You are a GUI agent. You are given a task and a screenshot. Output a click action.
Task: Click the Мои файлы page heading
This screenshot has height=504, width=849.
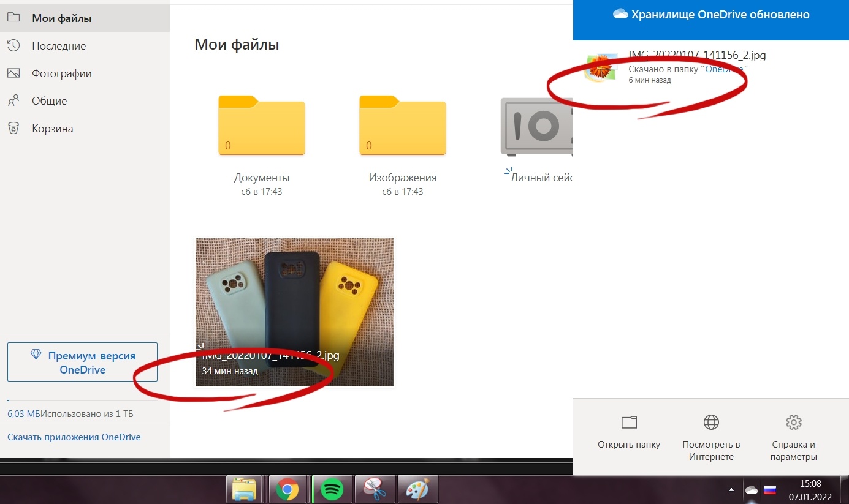[237, 44]
